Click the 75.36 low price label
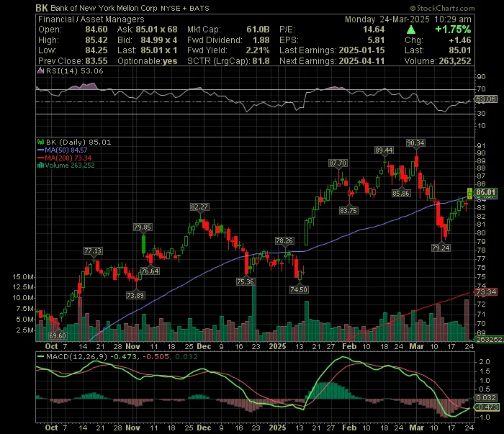Viewport: 504px width, 434px height. click(x=246, y=282)
